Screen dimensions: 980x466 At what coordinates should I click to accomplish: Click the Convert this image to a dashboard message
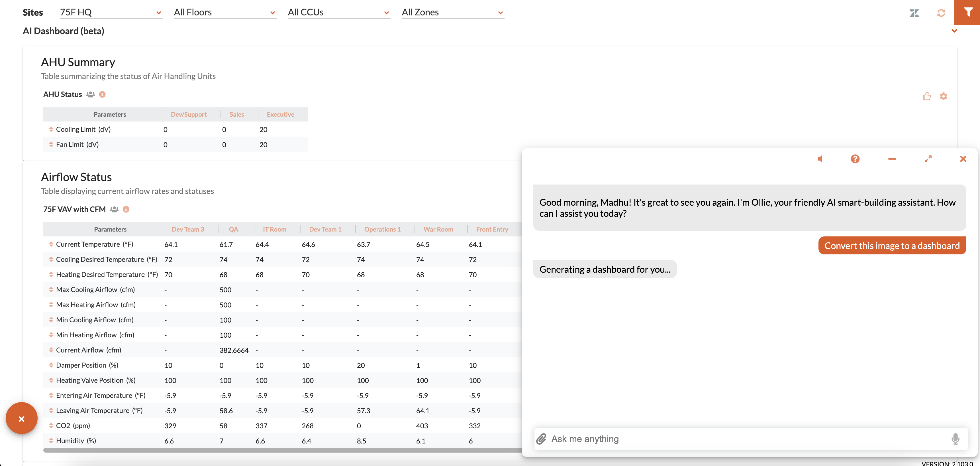click(892, 246)
